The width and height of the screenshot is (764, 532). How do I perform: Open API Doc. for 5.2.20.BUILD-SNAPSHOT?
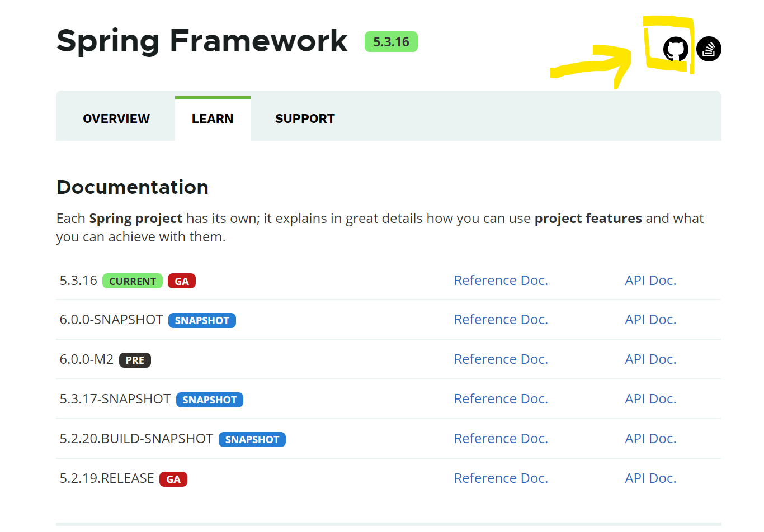point(650,439)
